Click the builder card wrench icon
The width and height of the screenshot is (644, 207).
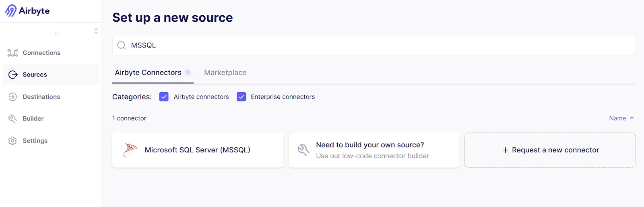pos(303,150)
